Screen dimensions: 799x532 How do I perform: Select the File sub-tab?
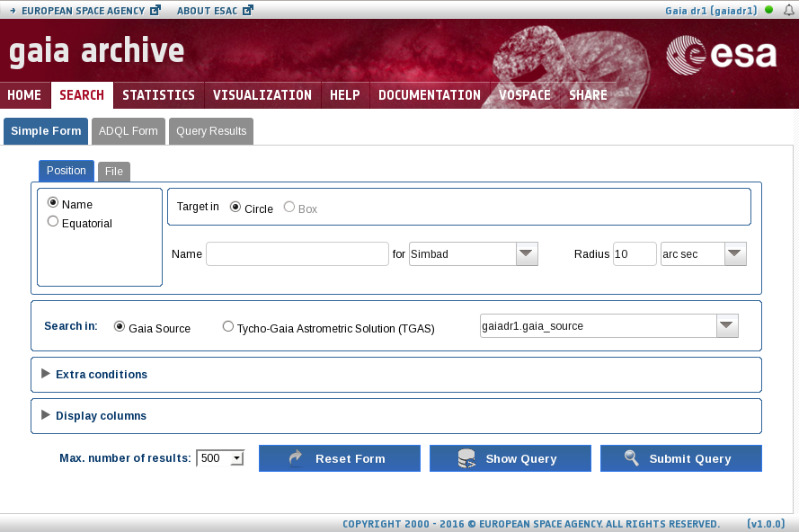[114, 172]
